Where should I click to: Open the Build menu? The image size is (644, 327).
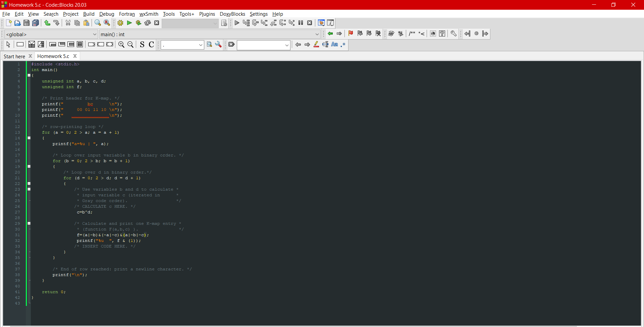click(89, 14)
